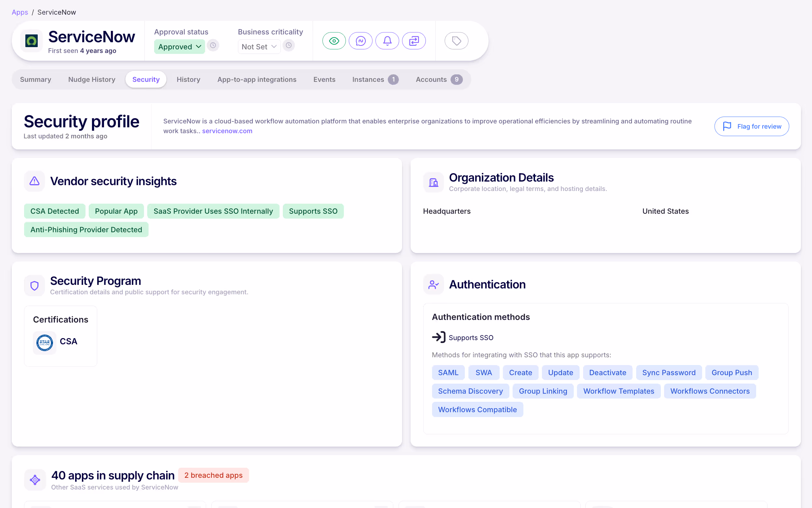Image resolution: width=812 pixels, height=508 pixels.
Task: Open the tag label icon button
Action: (x=456, y=41)
